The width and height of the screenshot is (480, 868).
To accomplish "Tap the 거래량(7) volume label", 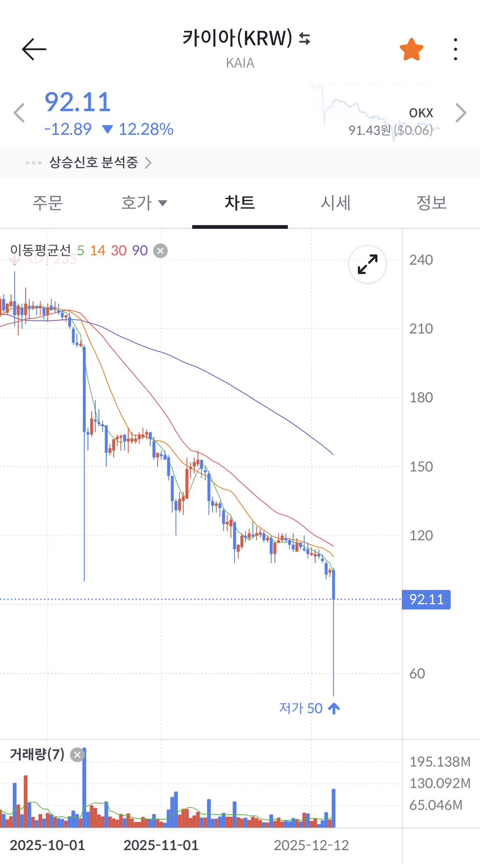I will 37,754.
